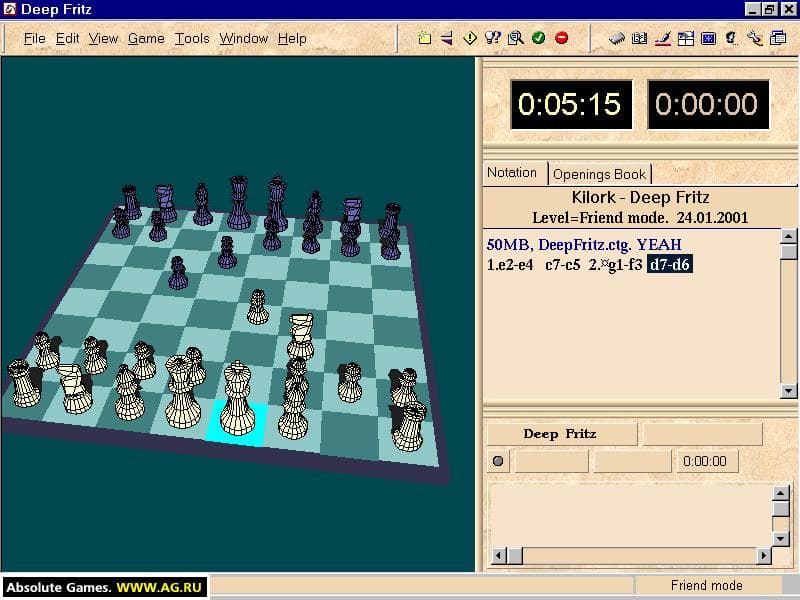
Task: Click the white knight on the third rank
Action: click(300, 336)
